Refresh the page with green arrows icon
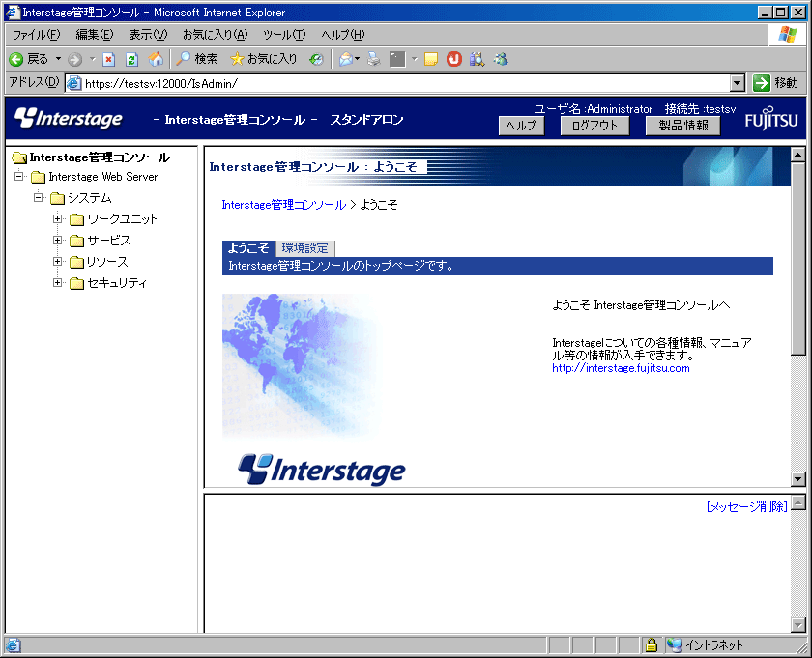This screenshot has height=658, width=812. [132, 60]
